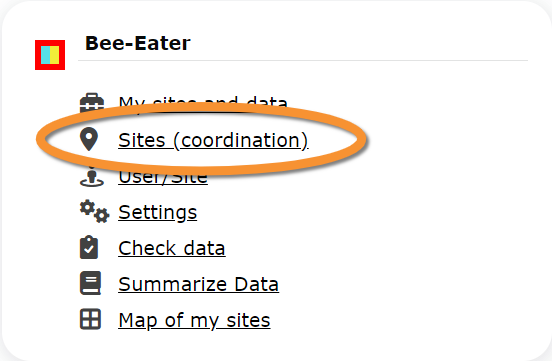The height and width of the screenshot is (361, 552).
Task: Select the Bee-Eater project heading
Action: coord(138,43)
